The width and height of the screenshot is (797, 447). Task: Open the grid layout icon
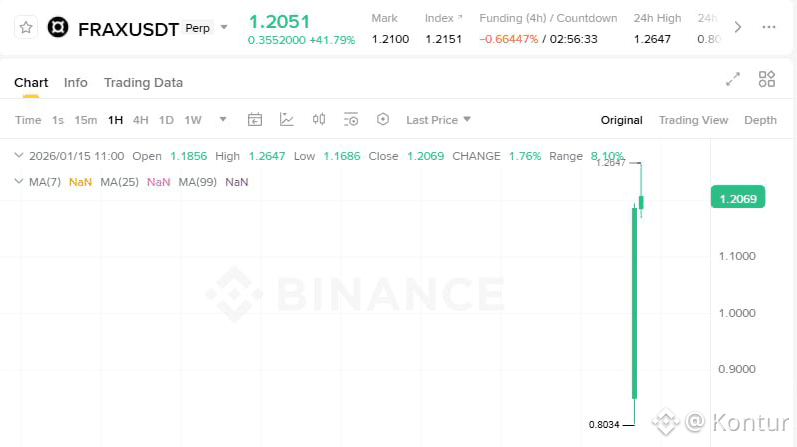click(767, 79)
